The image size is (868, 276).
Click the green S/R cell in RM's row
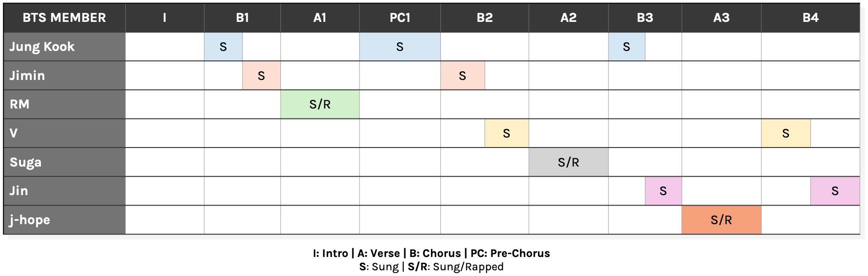point(320,104)
